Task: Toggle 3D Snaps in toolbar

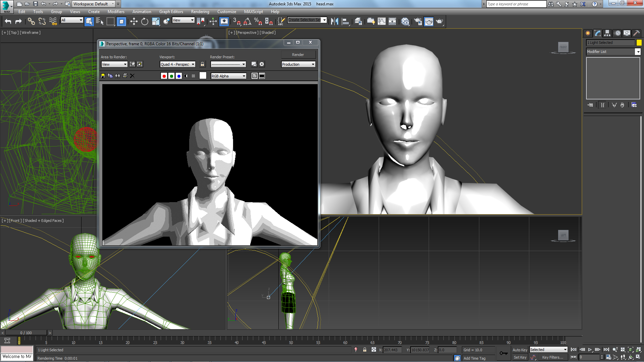Action: (x=237, y=21)
